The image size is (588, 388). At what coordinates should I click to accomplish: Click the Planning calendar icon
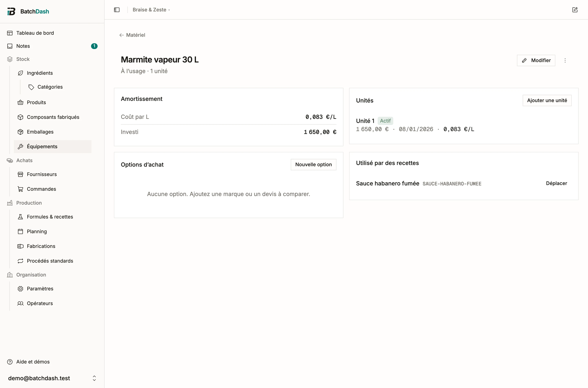(21, 231)
